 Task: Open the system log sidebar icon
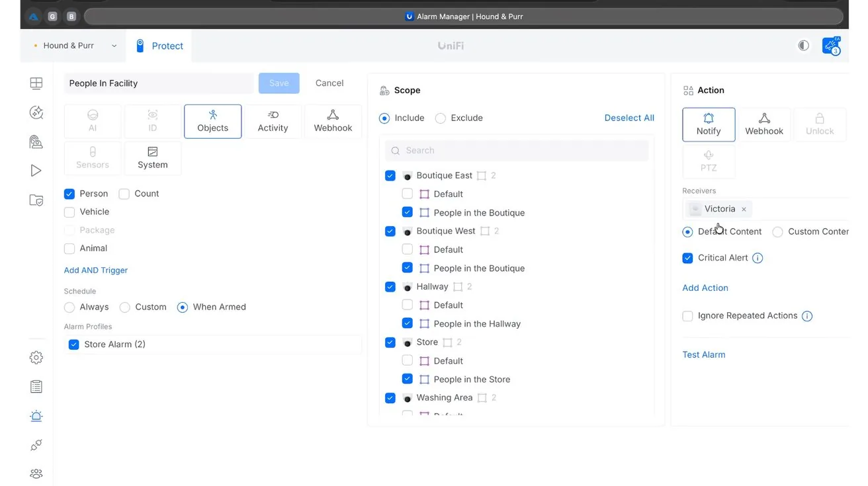(36, 387)
